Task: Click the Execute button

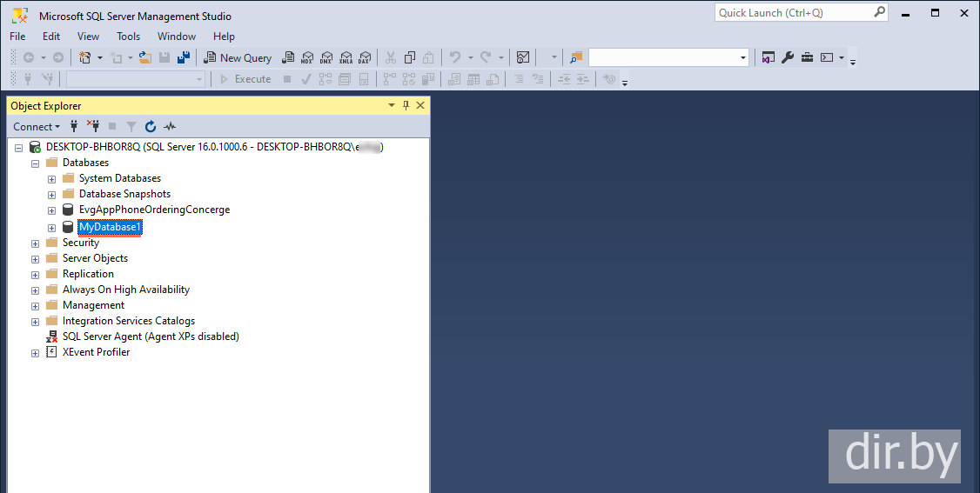Action: pos(245,79)
